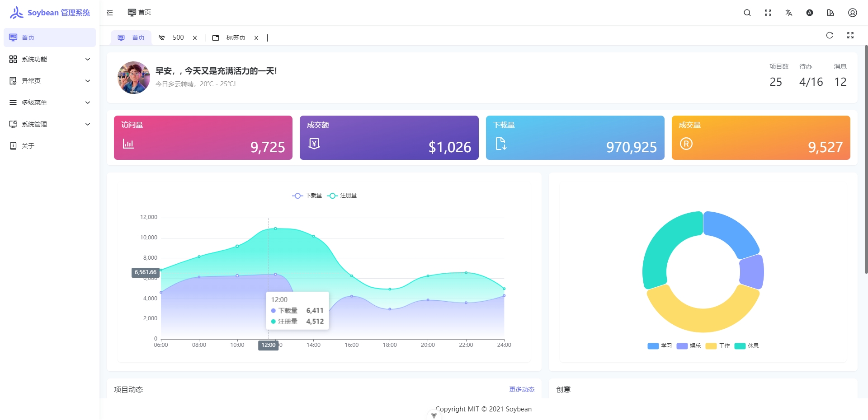Switch to the 首页 tab
This screenshot has height=420, width=868.
(131, 38)
